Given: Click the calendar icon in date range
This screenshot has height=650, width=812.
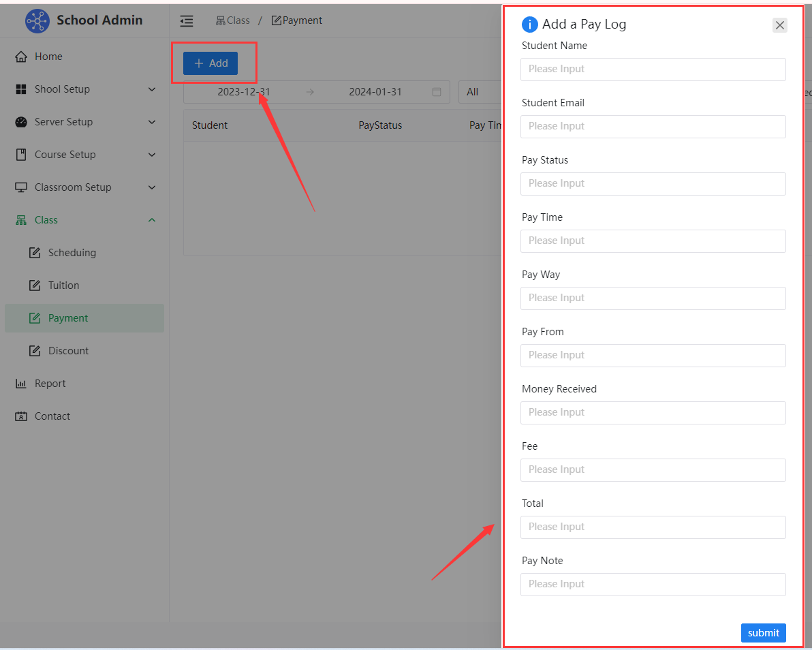Looking at the screenshot, I should [437, 92].
